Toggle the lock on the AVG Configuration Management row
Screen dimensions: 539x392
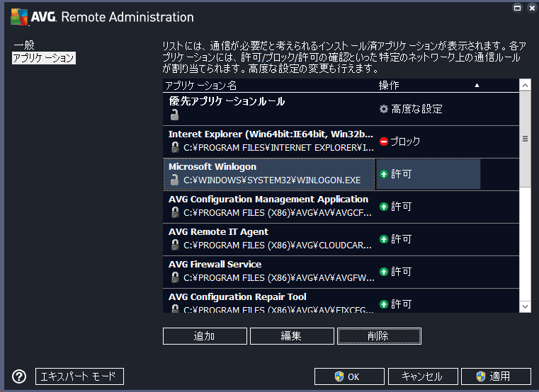[175, 212]
